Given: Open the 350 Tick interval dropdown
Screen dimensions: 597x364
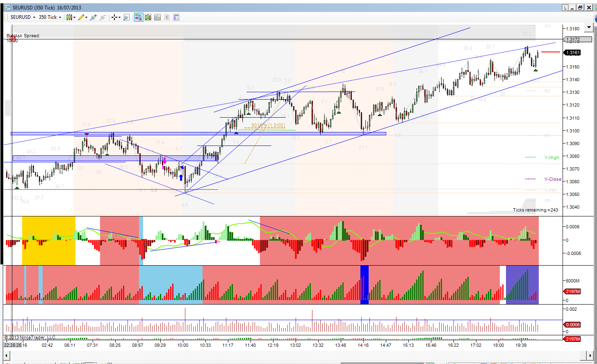Looking at the screenshot, I should 50,17.
